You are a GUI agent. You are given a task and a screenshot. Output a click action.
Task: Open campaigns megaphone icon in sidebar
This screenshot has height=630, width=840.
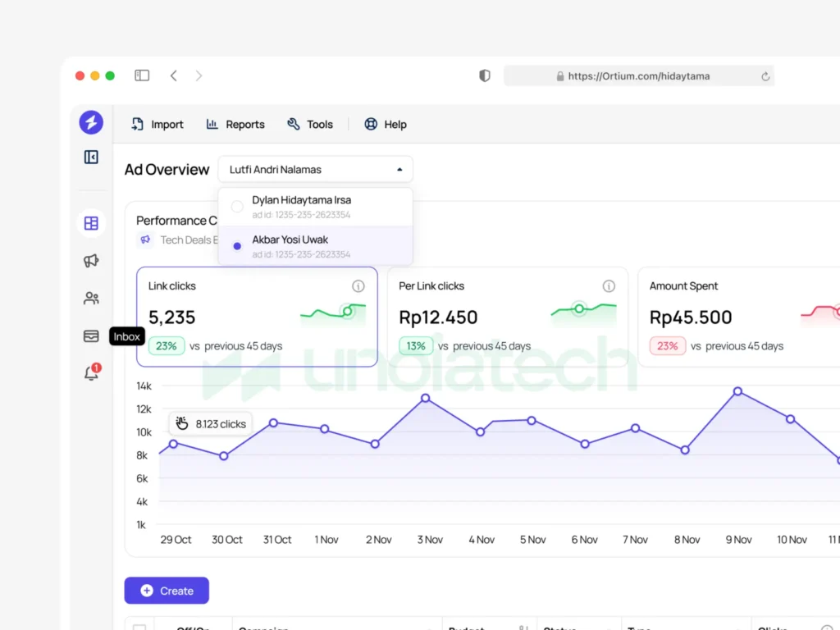pyautogui.click(x=91, y=261)
